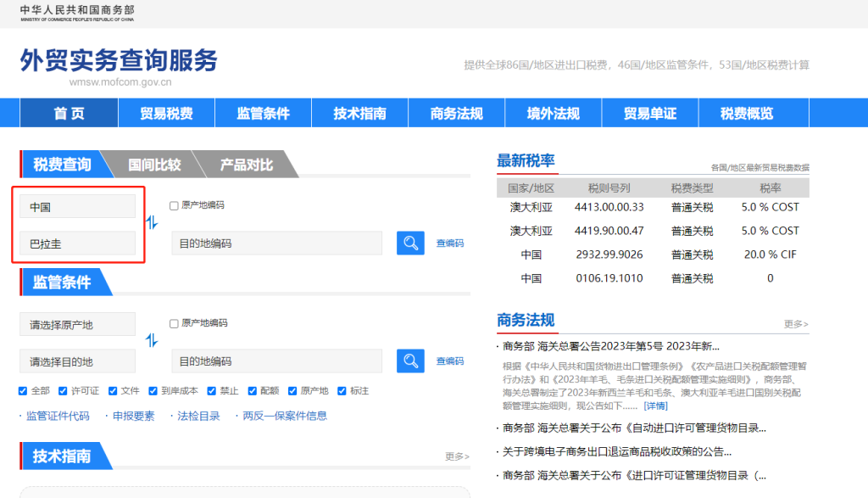Viewport: 868px width, 498px height.
Task: Switch to the 产品对比 tab
Action: tap(247, 165)
